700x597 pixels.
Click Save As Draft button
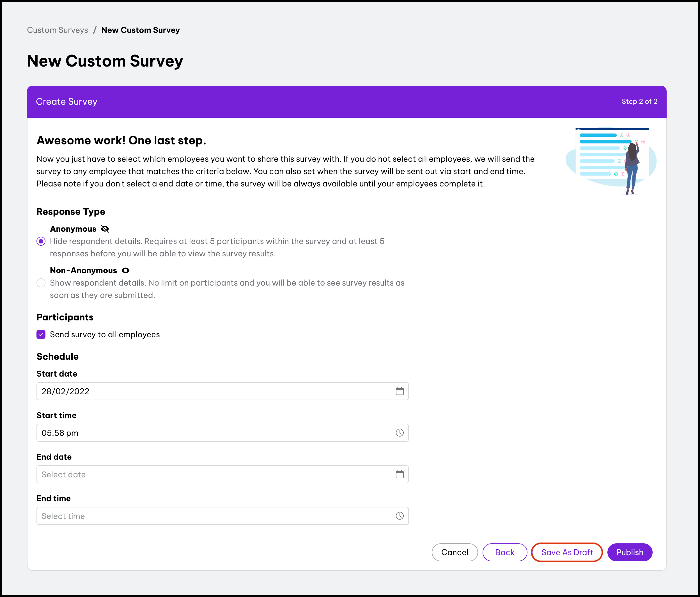[566, 552]
